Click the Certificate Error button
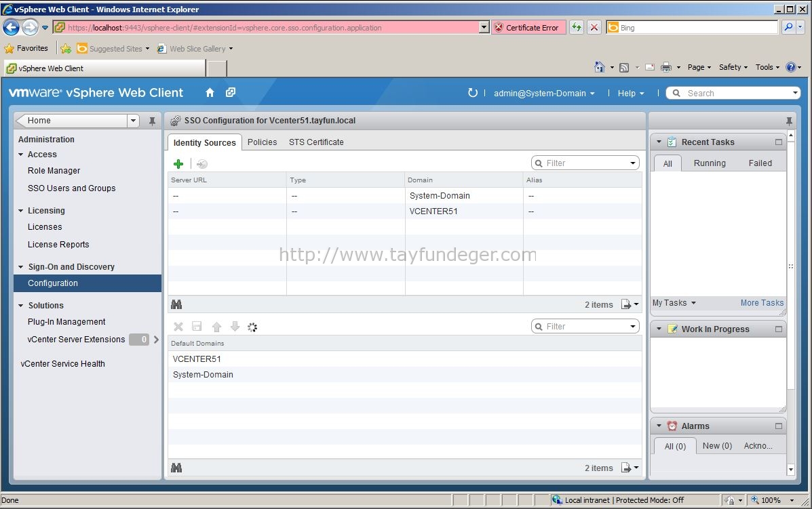This screenshot has height=509, width=812. click(x=528, y=27)
